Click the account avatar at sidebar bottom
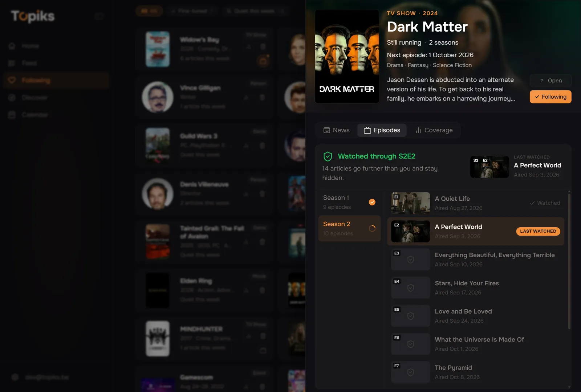This screenshot has height=392, width=581. pos(15,377)
